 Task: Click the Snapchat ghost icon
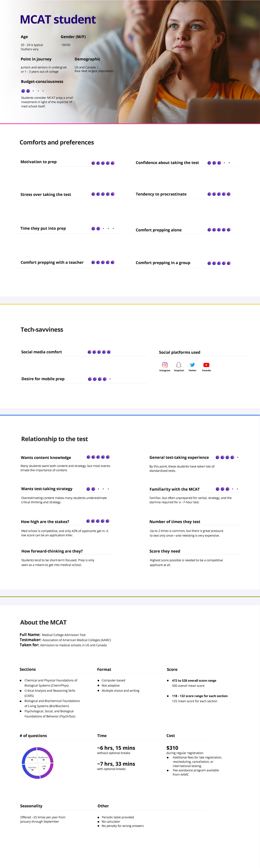(x=179, y=365)
